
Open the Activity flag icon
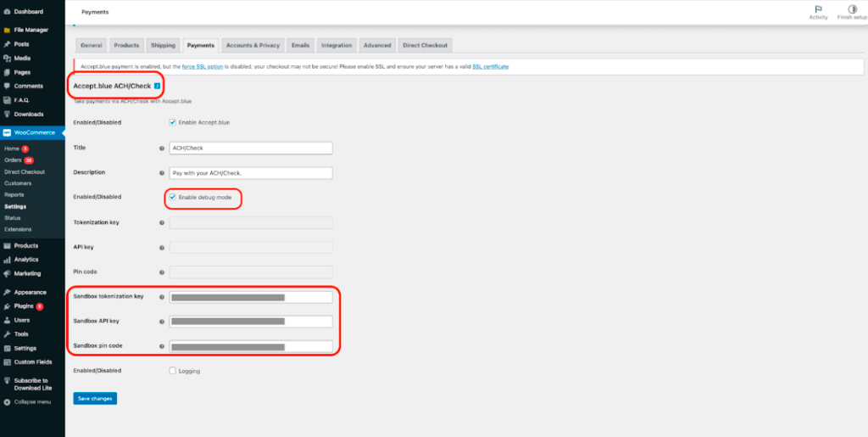(x=818, y=8)
